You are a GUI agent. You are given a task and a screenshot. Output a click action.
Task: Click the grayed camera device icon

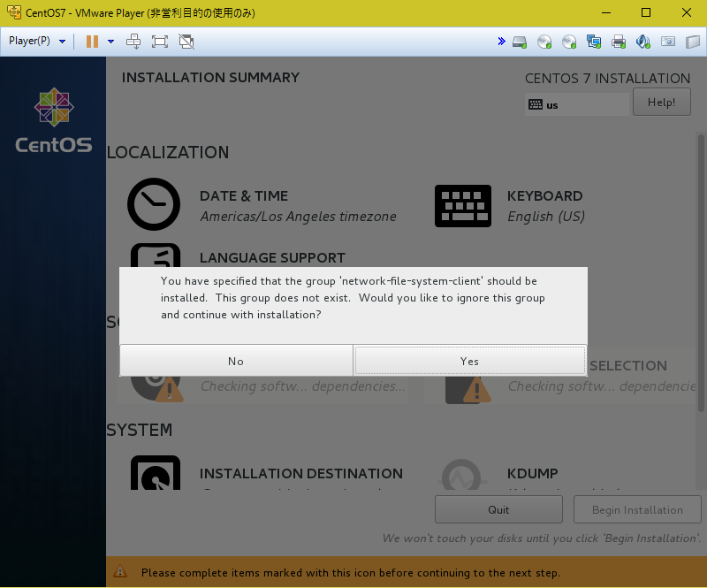point(668,42)
